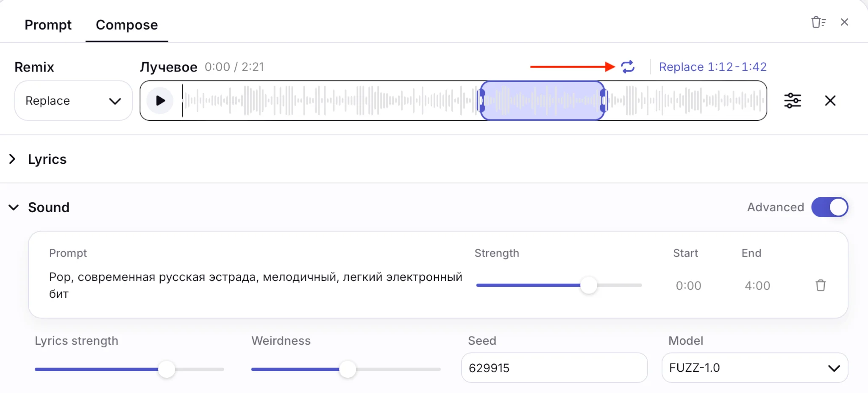Open the remix settings sliders icon
Image resolution: width=868 pixels, height=393 pixels.
(x=792, y=101)
